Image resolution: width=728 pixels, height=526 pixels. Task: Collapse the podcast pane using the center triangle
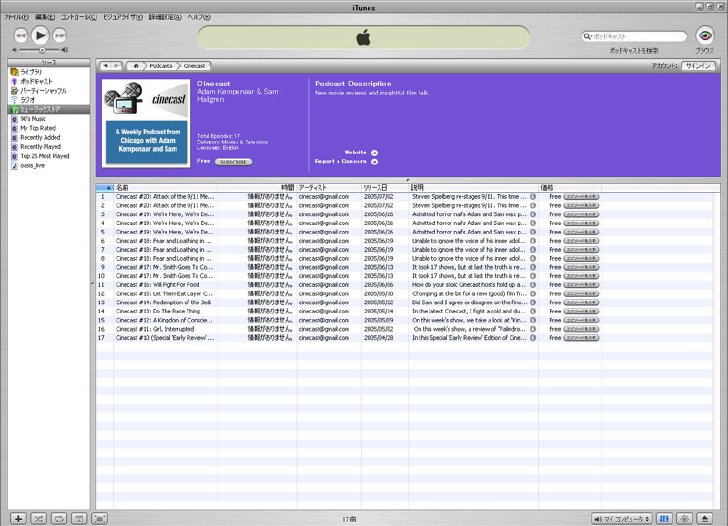tap(408, 180)
